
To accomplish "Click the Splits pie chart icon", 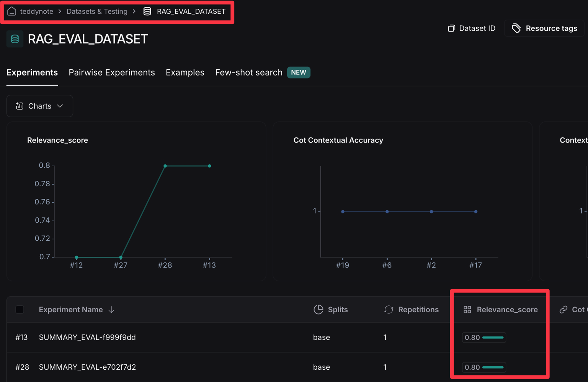I will (x=318, y=310).
